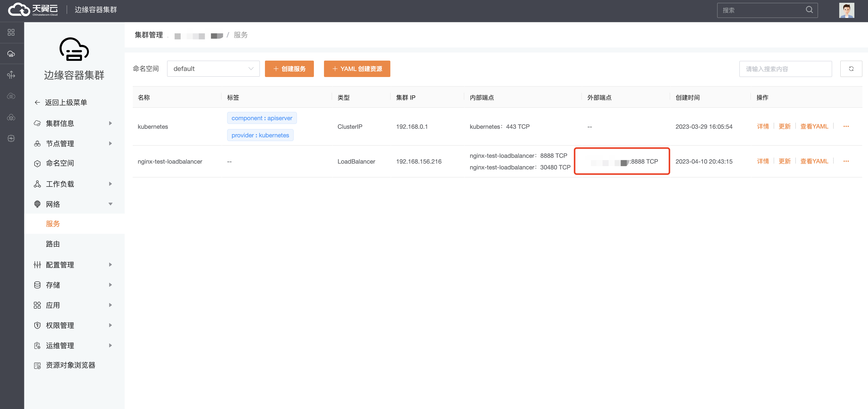
Task: Click the network globe icon
Action: tap(37, 204)
